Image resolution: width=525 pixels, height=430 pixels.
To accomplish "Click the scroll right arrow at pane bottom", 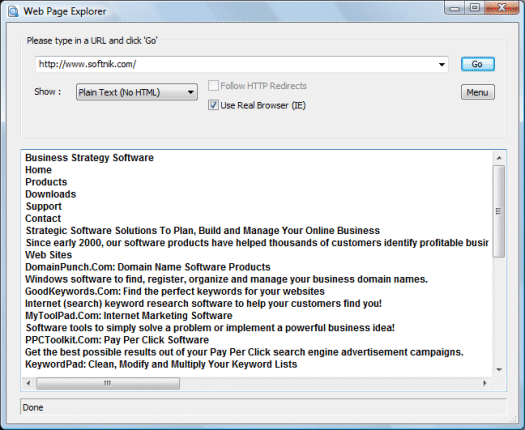I will tap(484, 383).
